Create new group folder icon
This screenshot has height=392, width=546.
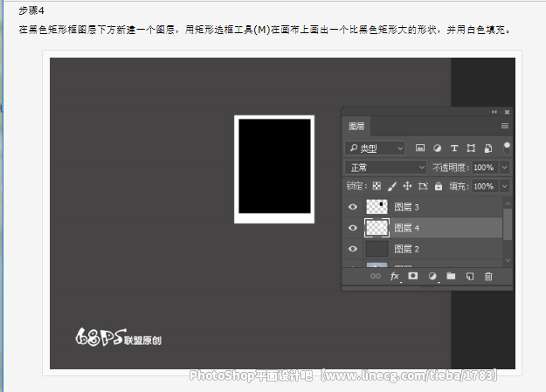click(451, 276)
